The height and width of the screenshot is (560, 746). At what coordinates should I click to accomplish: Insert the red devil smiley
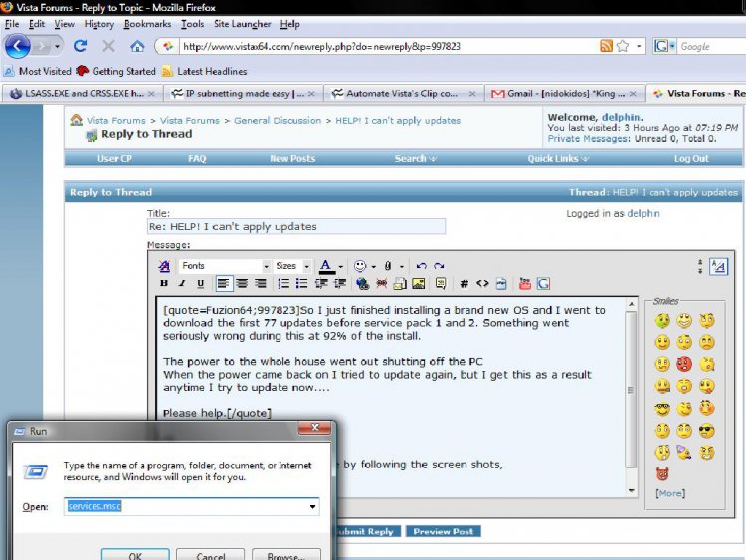point(662,473)
